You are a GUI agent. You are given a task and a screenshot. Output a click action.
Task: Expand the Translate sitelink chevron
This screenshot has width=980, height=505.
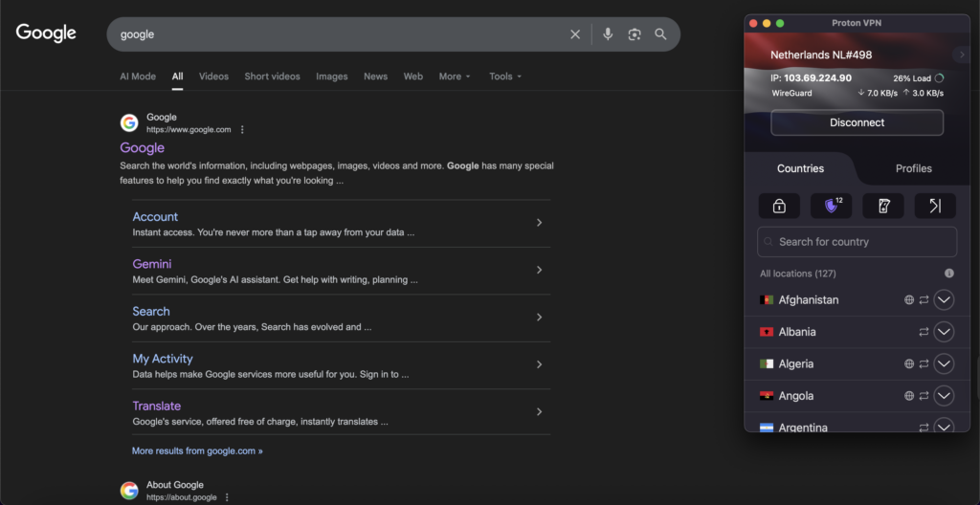[x=540, y=412]
